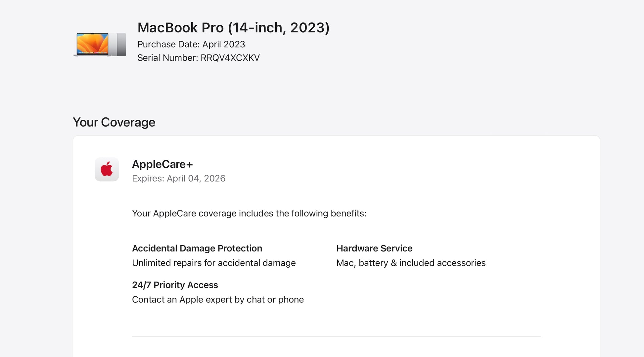Viewport: 644px width, 357px height.
Task: Click the April 04, 2026 expiration date
Action: pyautogui.click(x=196, y=178)
